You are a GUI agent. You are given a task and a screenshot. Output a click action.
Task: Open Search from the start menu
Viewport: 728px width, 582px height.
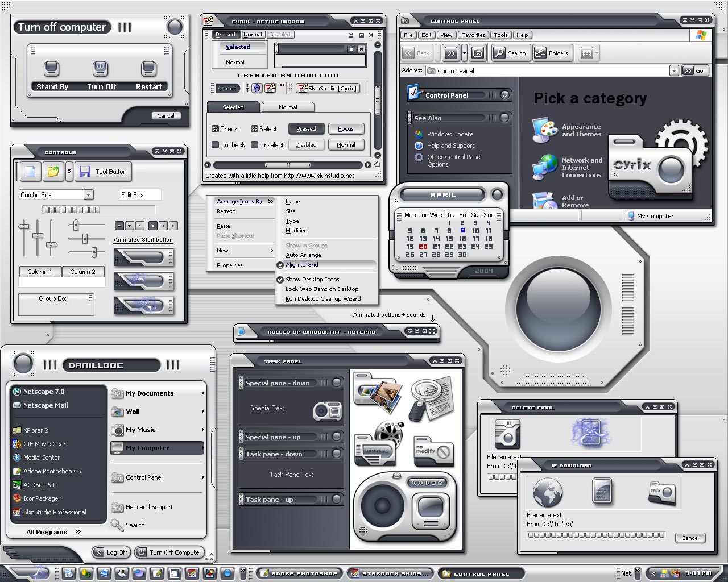(x=135, y=525)
